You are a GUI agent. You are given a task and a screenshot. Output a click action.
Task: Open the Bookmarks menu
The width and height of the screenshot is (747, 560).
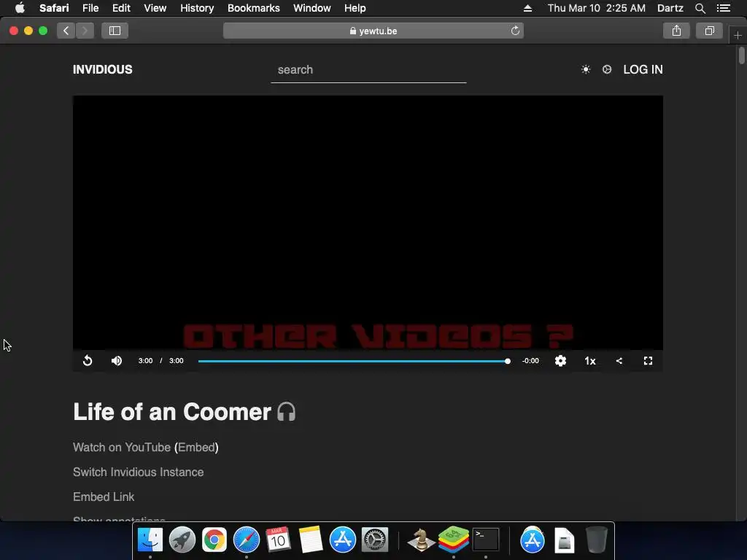[253, 8]
